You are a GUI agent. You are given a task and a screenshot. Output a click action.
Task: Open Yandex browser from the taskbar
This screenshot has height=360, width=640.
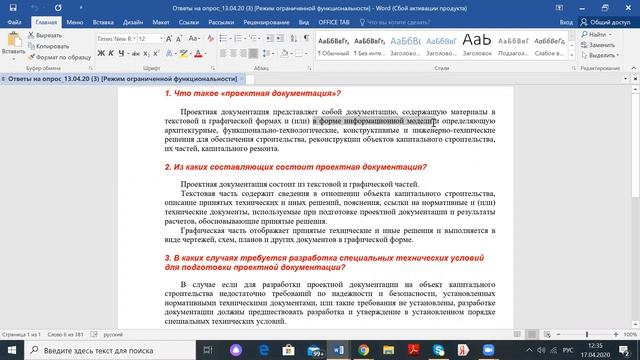(463, 350)
